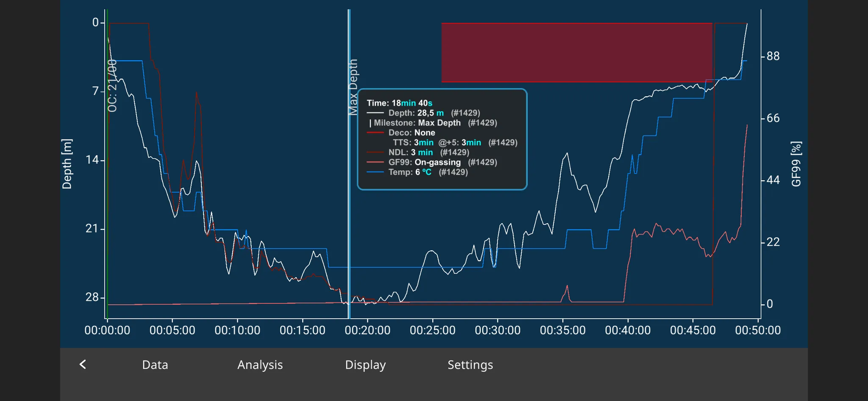Tap the back arrow in the bottom bar
Image resolution: width=868 pixels, height=401 pixels.
83,365
